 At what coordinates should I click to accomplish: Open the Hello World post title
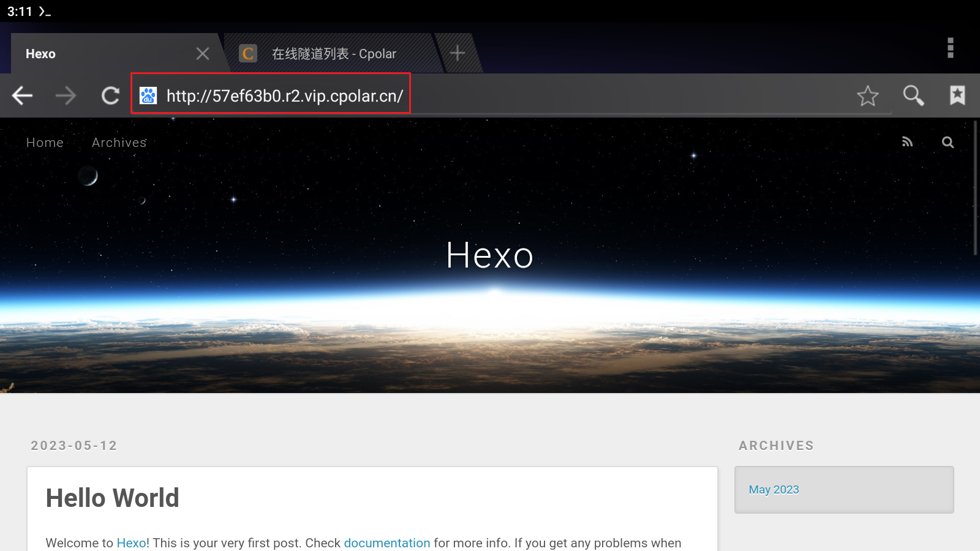pyautogui.click(x=113, y=498)
